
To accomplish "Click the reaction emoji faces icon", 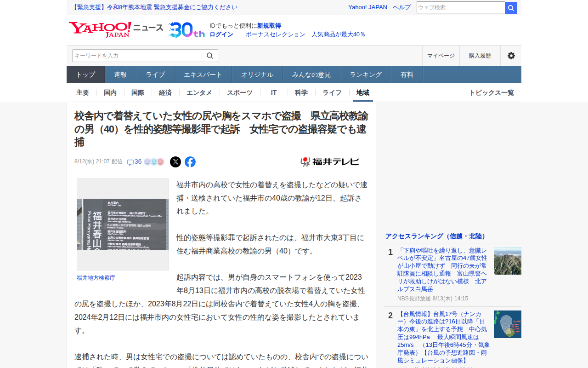I will coord(154,162).
